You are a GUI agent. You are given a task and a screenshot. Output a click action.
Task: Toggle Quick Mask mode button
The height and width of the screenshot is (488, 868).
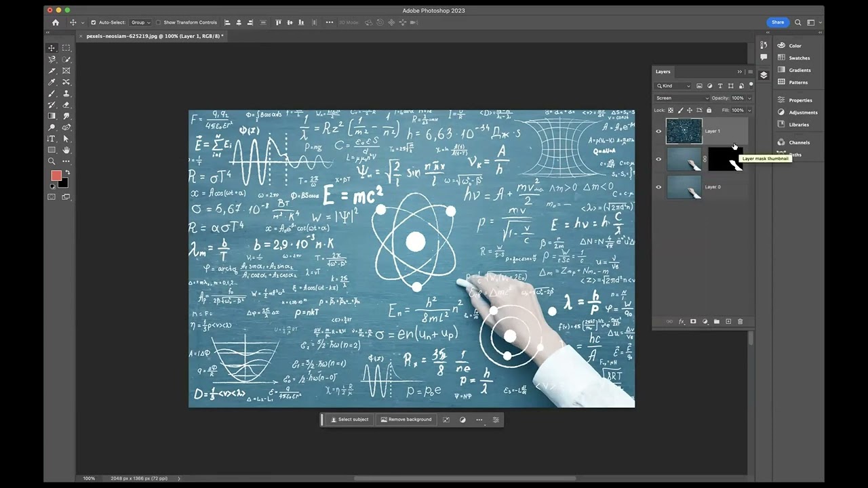click(52, 197)
